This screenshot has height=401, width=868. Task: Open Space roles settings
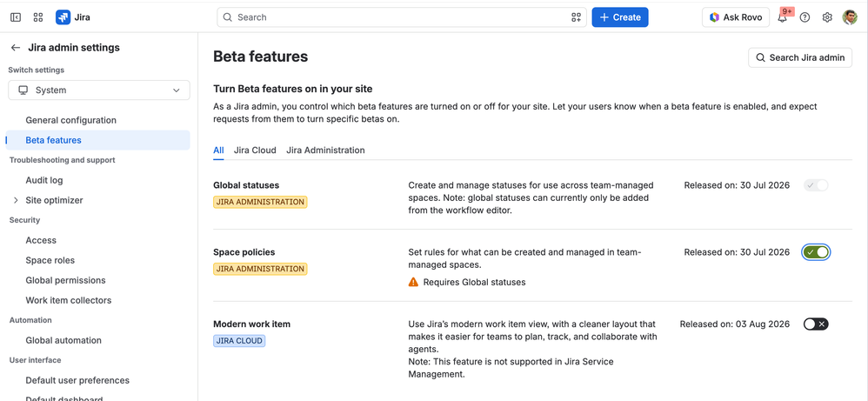[50, 260]
